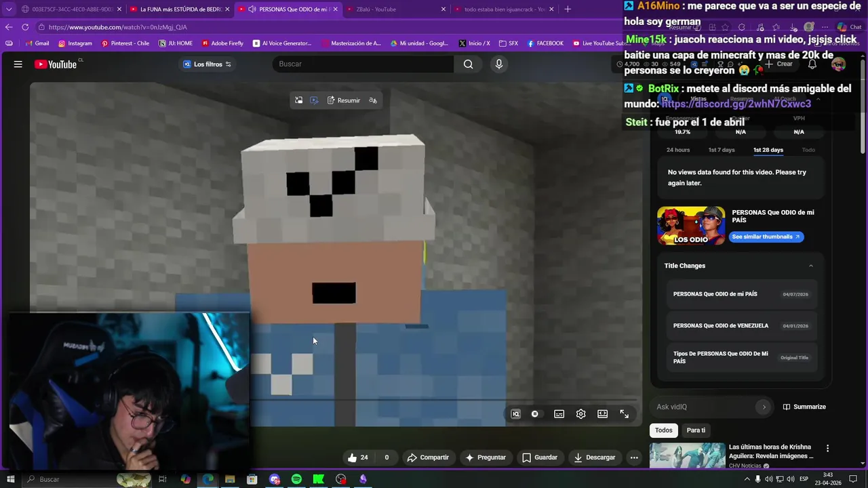Open FACEBOOK bookmark

pyautogui.click(x=545, y=43)
